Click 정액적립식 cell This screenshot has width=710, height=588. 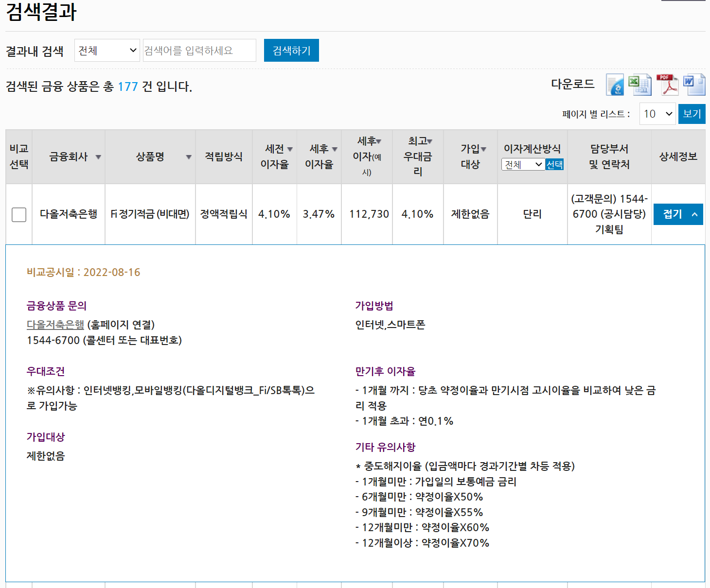224,214
